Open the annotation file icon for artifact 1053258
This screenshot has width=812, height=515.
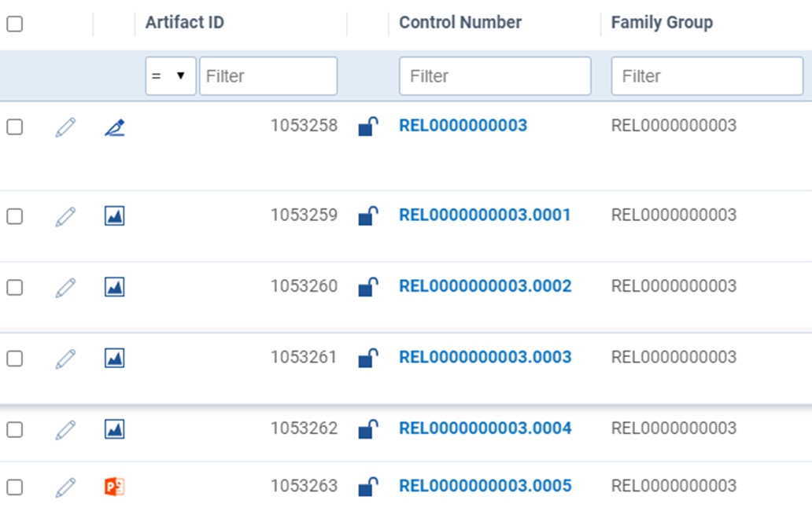coord(114,127)
